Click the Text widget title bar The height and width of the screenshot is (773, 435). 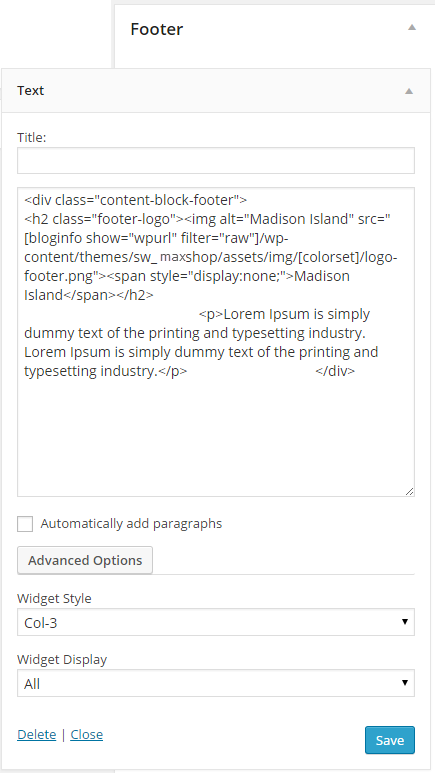(x=216, y=91)
